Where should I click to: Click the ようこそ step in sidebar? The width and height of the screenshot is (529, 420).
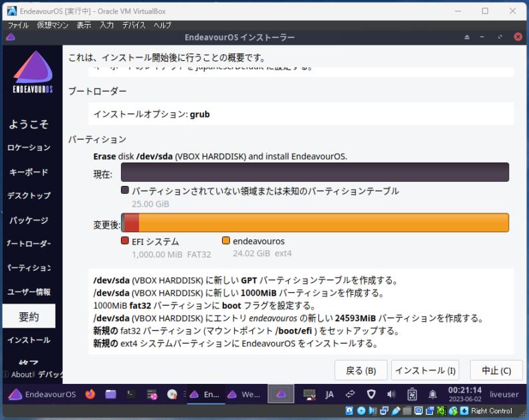[29, 124]
